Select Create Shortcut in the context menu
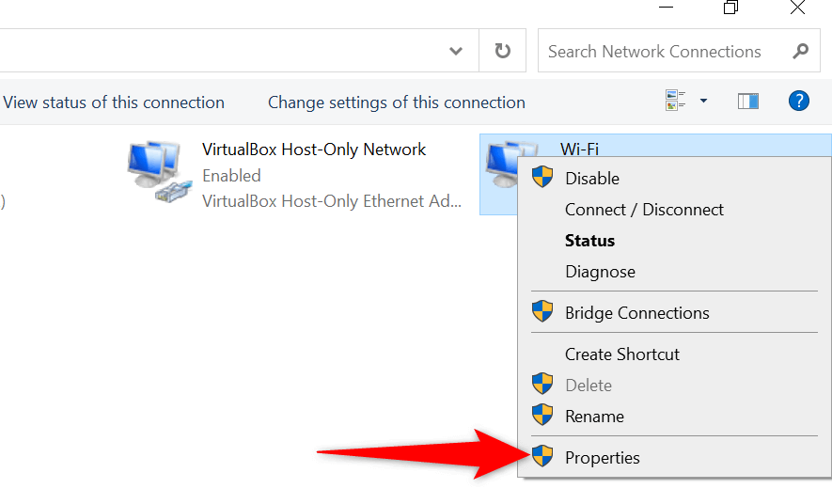 click(x=621, y=354)
